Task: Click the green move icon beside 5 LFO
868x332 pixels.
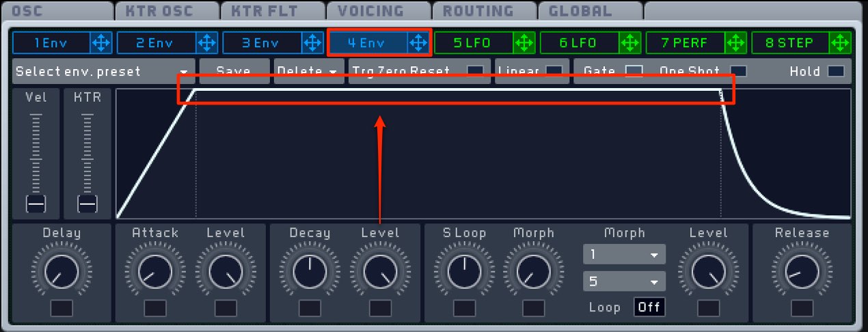Action: [x=524, y=43]
